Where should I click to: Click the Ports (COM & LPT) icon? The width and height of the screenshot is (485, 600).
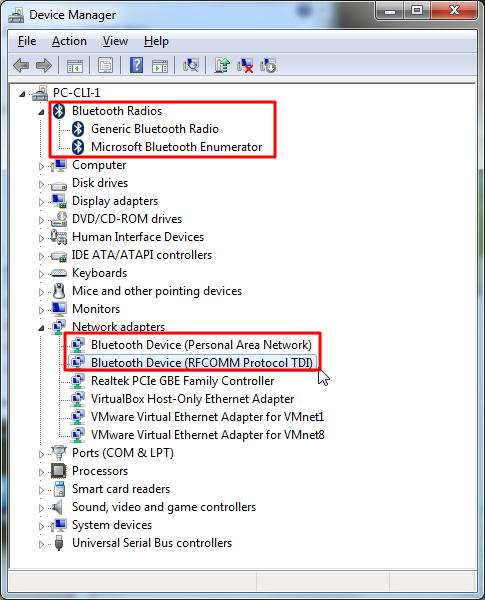point(59,453)
